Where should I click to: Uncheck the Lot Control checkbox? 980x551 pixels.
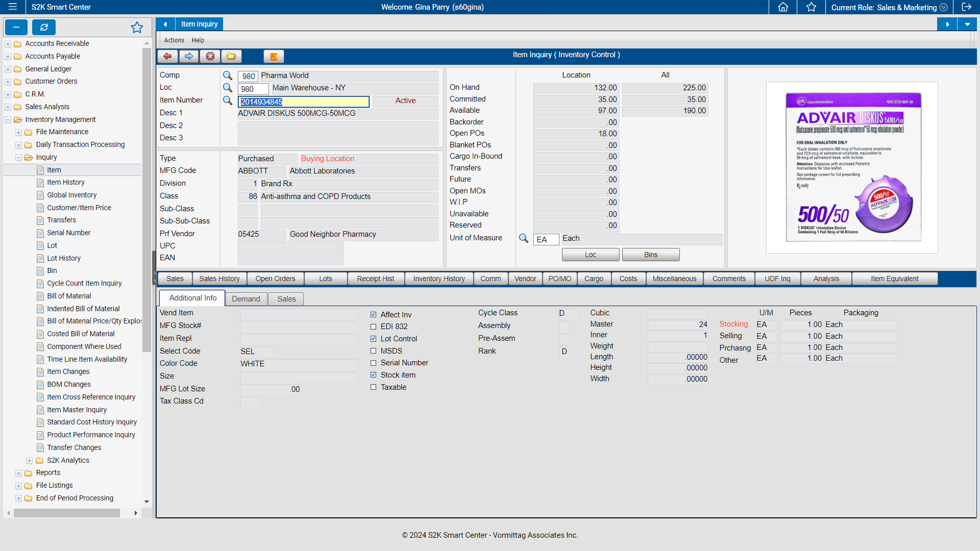click(x=373, y=338)
